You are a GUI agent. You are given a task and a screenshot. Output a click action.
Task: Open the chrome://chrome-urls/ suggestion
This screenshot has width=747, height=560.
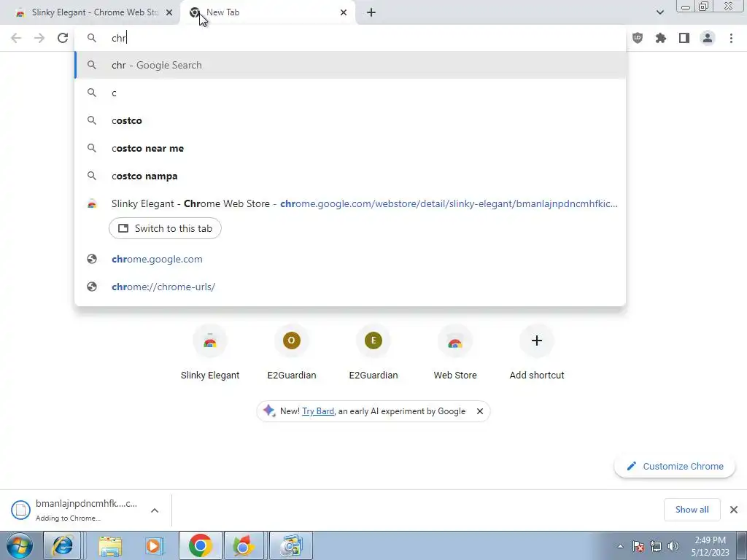coord(350,287)
